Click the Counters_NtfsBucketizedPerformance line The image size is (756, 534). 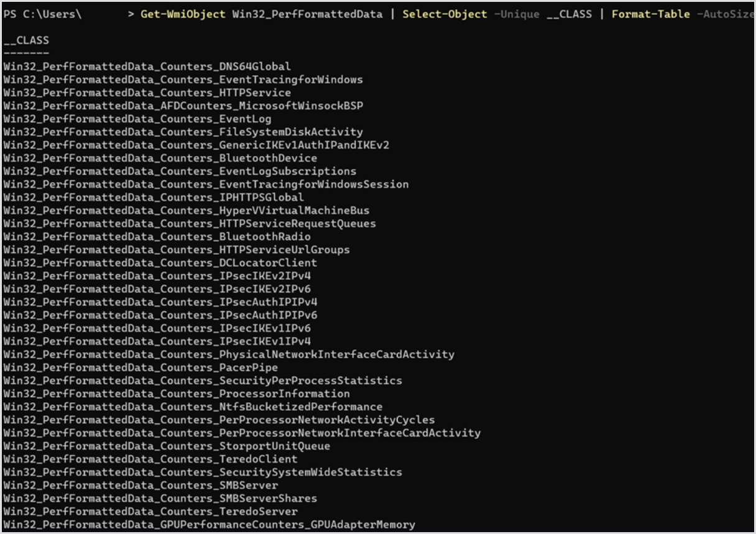[x=193, y=407]
